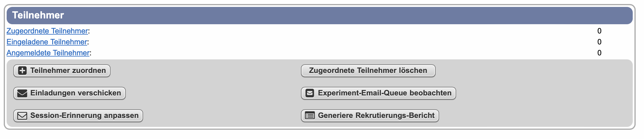Click the plus icon on Teilnehmer zuordnen
This screenshot has height=139, width=644.
[x=22, y=71]
